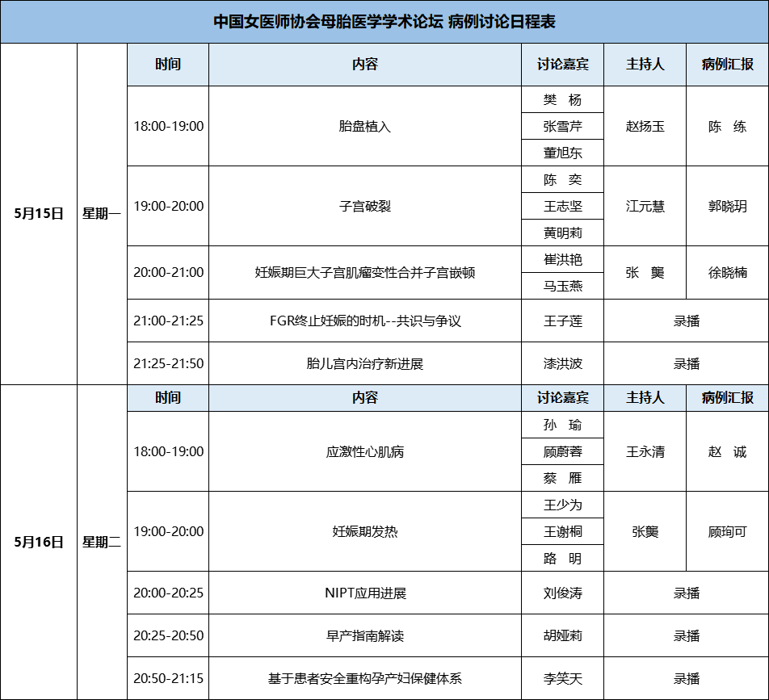Select the 早产指南解读 topic cell

click(x=365, y=635)
